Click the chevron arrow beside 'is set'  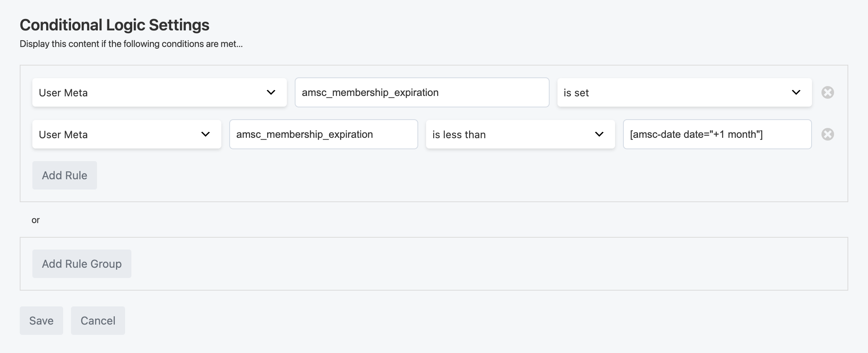click(x=796, y=92)
